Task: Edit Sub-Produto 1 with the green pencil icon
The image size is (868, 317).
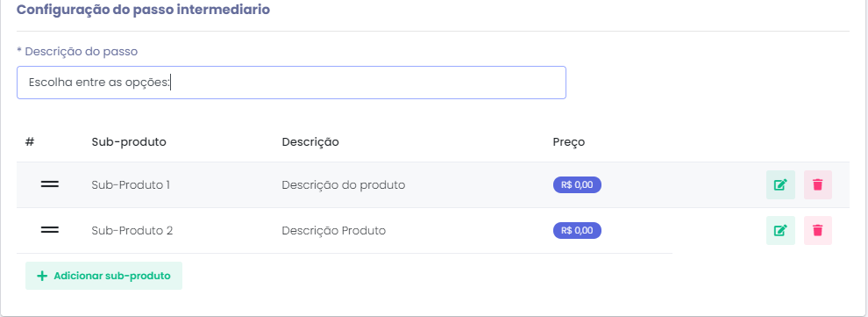Action: click(x=780, y=185)
